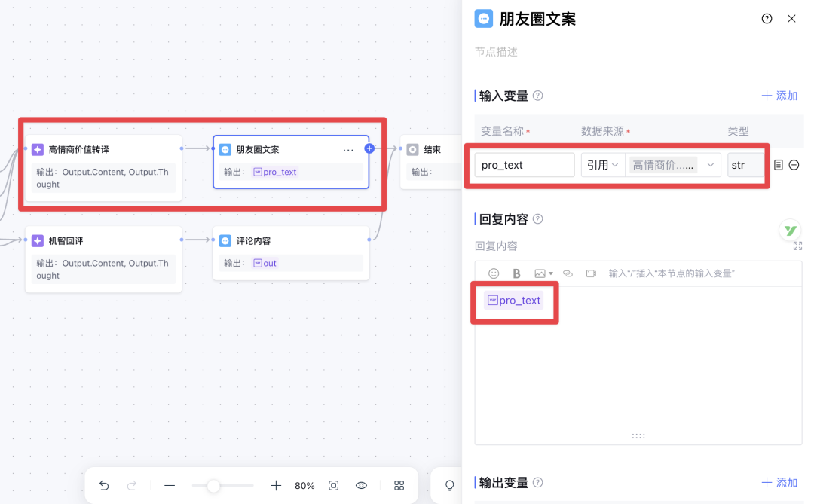This screenshot has height=504, width=814.
Task: Click 添加 next to 输出变量
Action: [779, 482]
